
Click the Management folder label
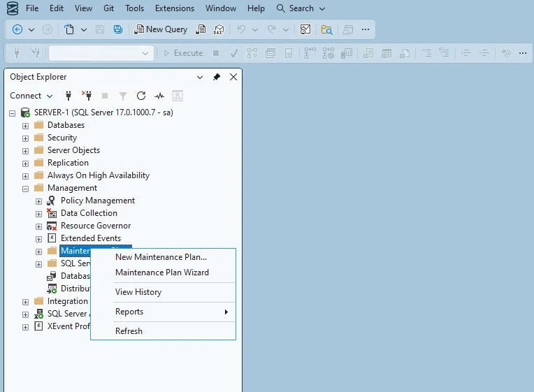tap(72, 188)
